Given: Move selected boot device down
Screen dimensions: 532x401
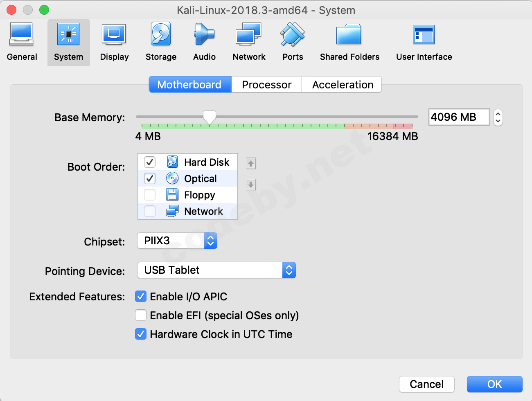Looking at the screenshot, I should 251,185.
